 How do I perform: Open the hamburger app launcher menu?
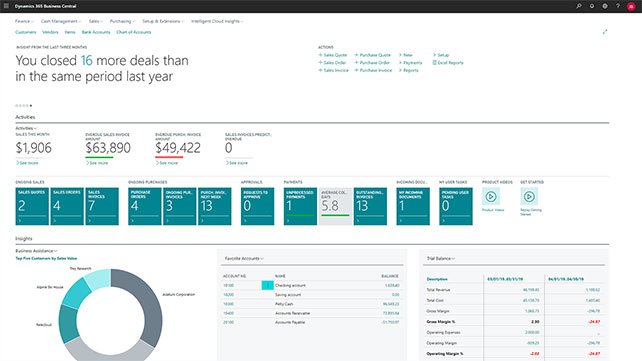pos(6,6)
